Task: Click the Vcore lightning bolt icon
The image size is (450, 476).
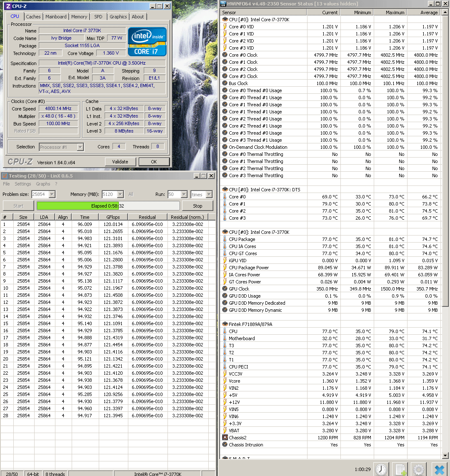Action: 225,381
